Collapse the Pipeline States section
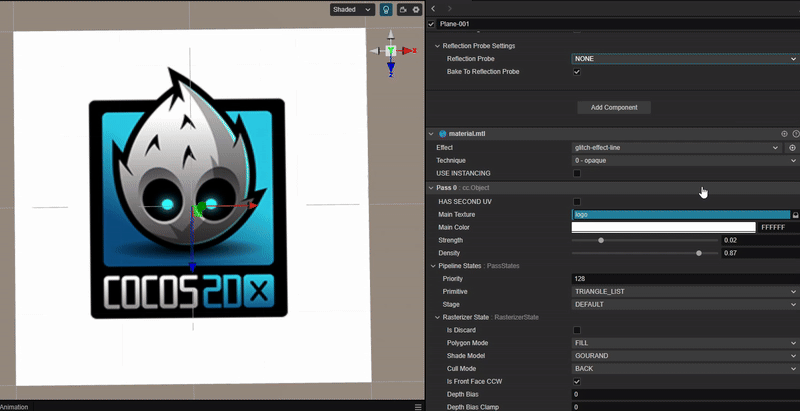 434,266
